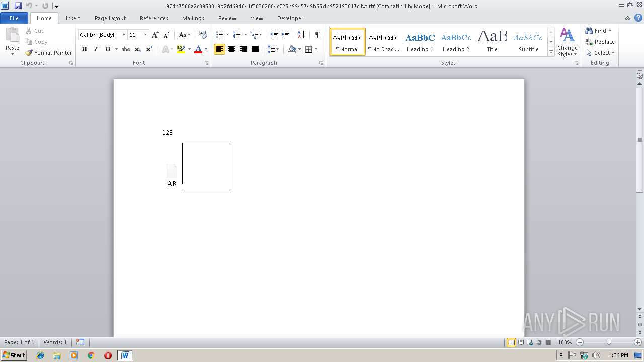Viewport: 644px width, 362px height.
Task: Switch to the Mailings tab
Action: tap(193, 18)
